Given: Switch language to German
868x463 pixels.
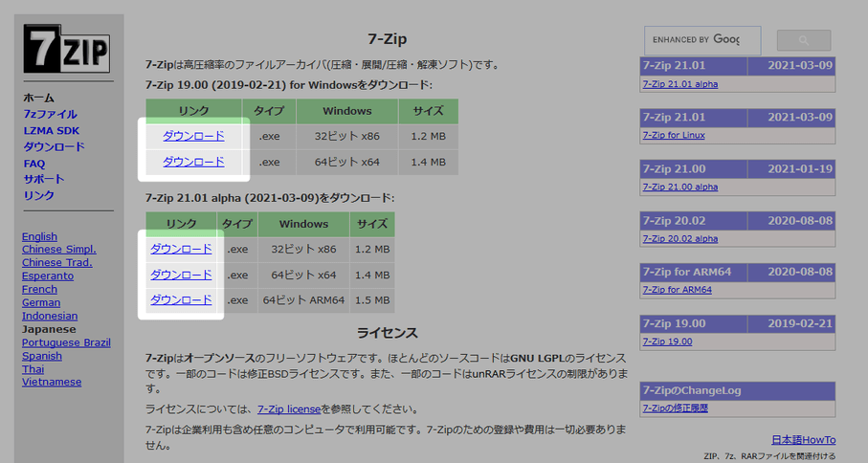Looking at the screenshot, I should tap(41, 302).
